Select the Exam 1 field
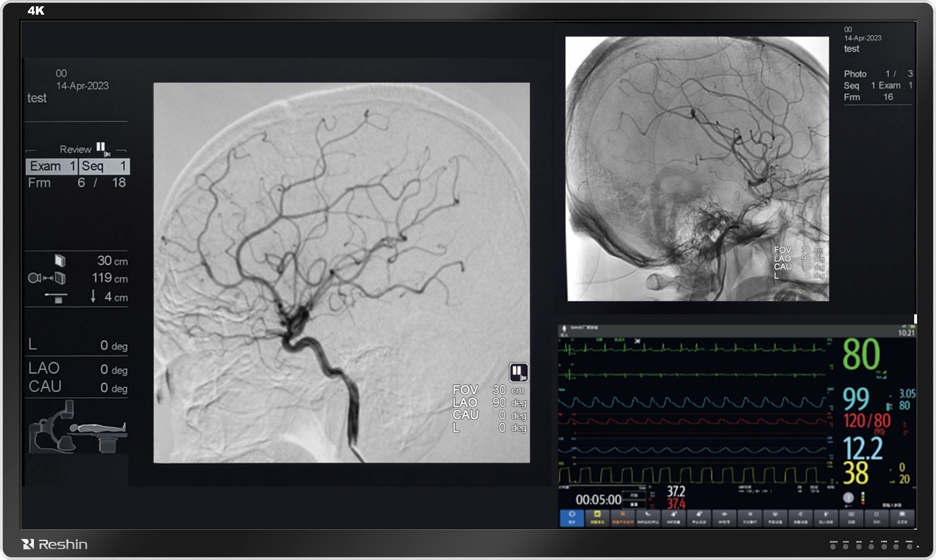Viewport: 936px width, 560px height. click(x=52, y=167)
